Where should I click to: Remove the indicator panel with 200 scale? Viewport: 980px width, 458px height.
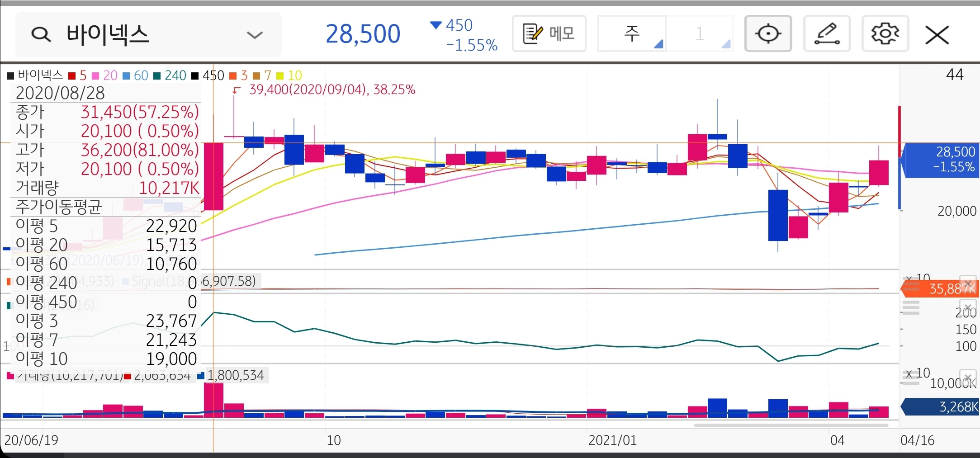click(x=968, y=307)
